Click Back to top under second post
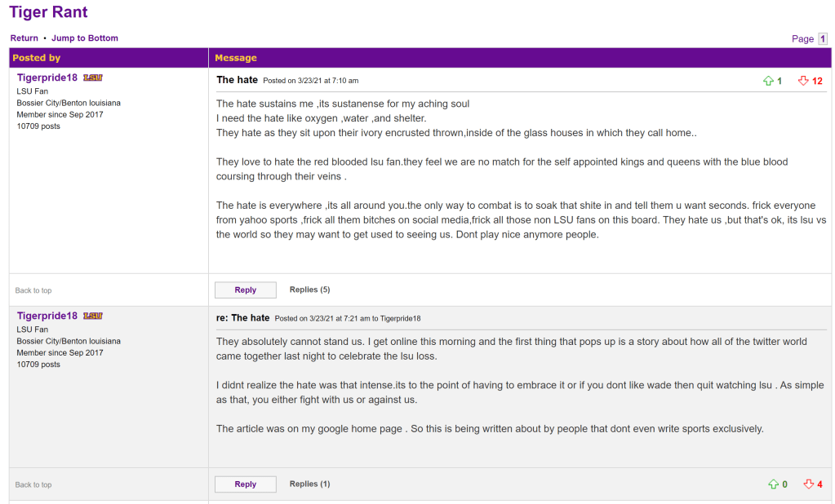This screenshot has height=504, width=835. [33, 484]
